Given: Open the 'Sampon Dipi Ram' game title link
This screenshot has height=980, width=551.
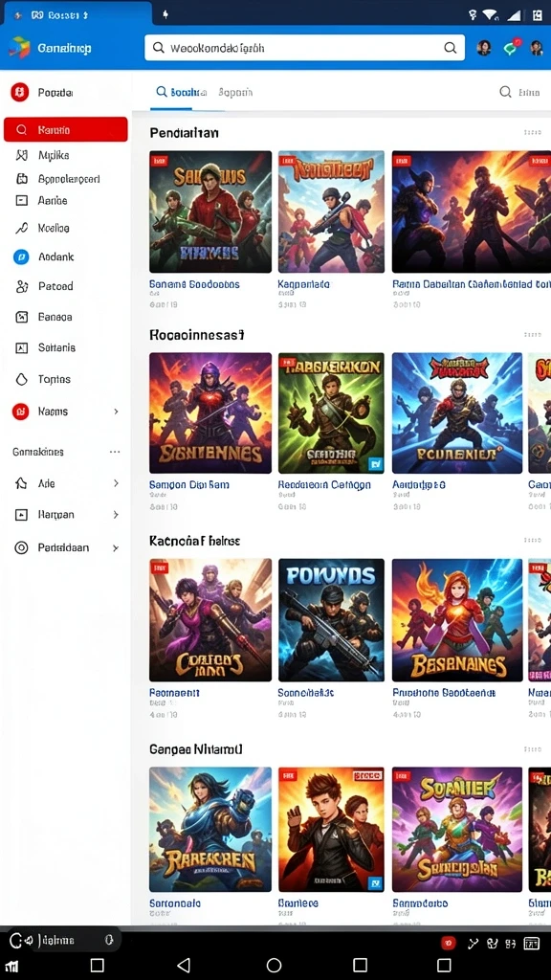Looking at the screenshot, I should (x=189, y=484).
